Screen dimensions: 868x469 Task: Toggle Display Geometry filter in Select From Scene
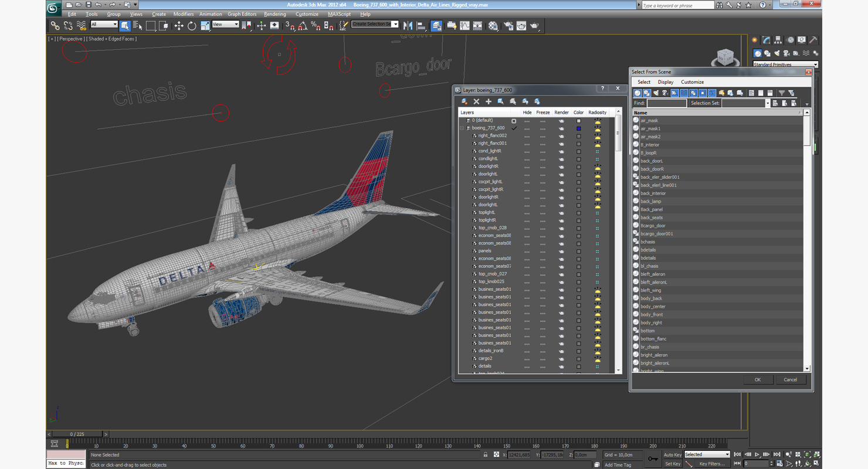638,93
